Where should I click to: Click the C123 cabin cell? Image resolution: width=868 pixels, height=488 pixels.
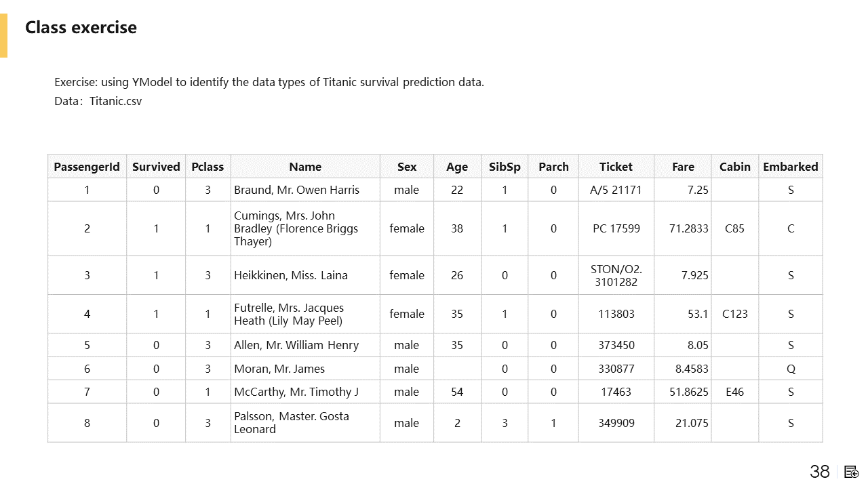[x=735, y=314]
